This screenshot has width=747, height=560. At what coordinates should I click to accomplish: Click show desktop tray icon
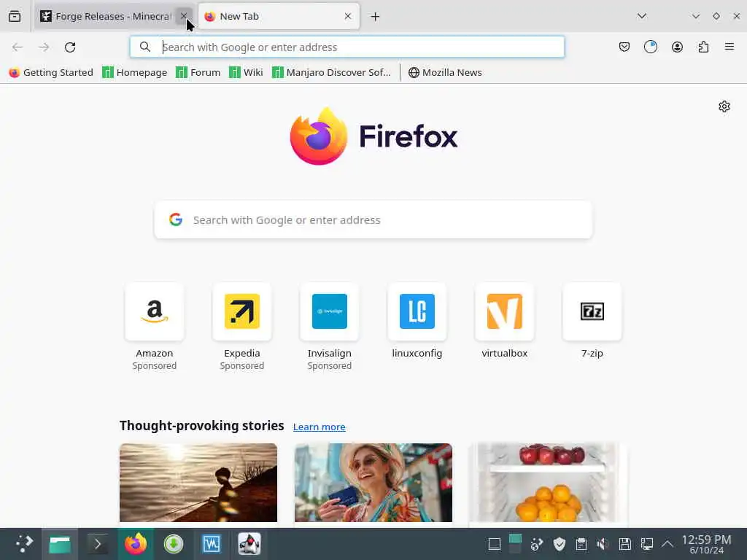click(495, 544)
